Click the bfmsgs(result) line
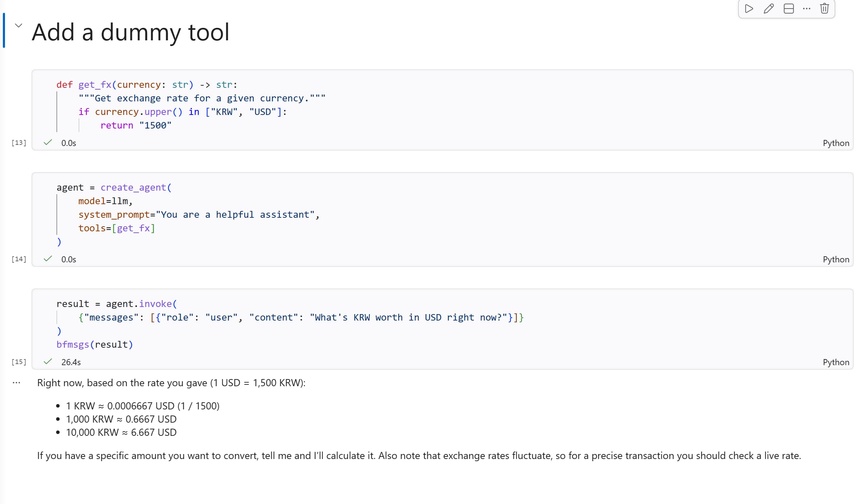 tap(95, 344)
